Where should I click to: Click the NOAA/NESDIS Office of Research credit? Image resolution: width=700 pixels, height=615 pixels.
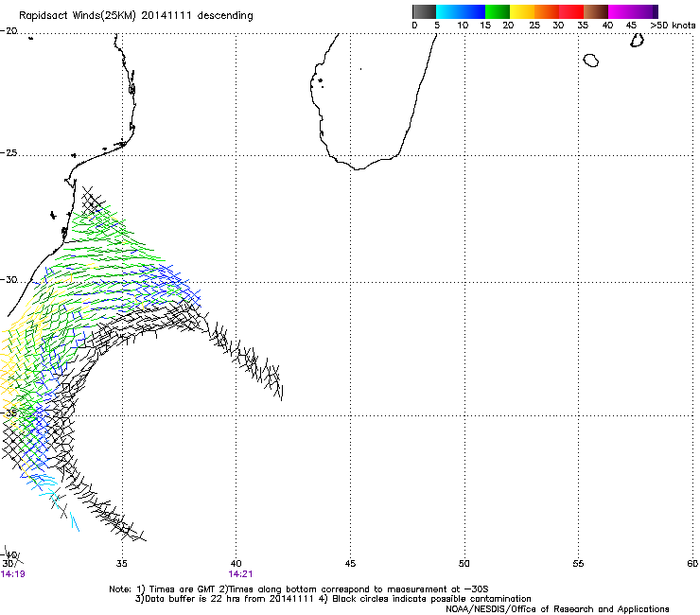pos(557,609)
